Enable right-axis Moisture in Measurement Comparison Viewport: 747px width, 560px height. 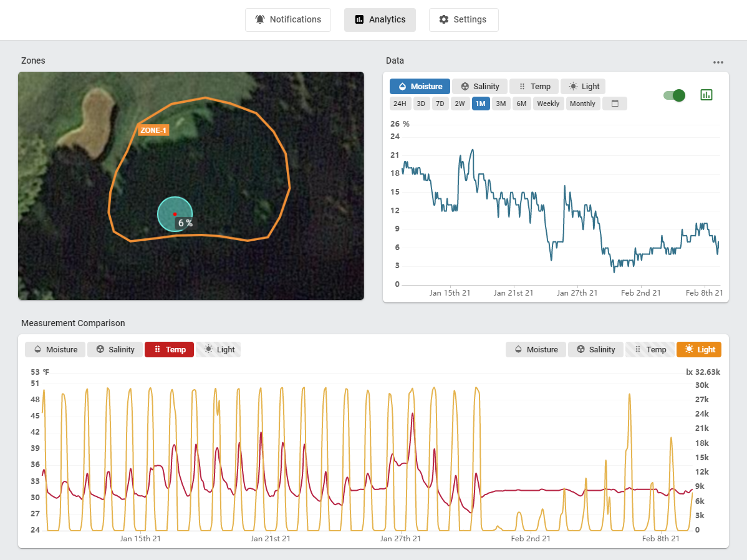click(536, 349)
